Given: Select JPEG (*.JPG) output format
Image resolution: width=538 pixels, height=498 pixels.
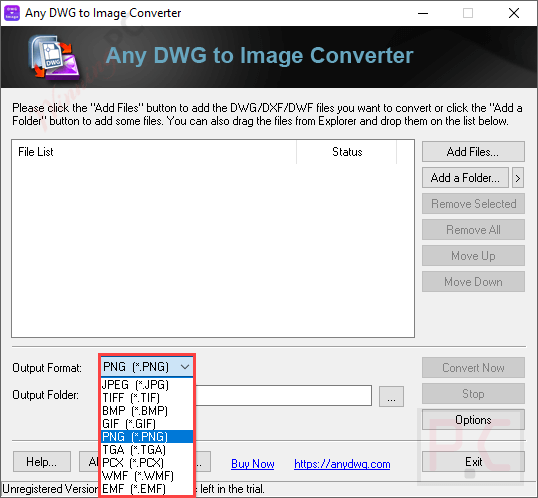Looking at the screenshot, I should pyautogui.click(x=147, y=385).
